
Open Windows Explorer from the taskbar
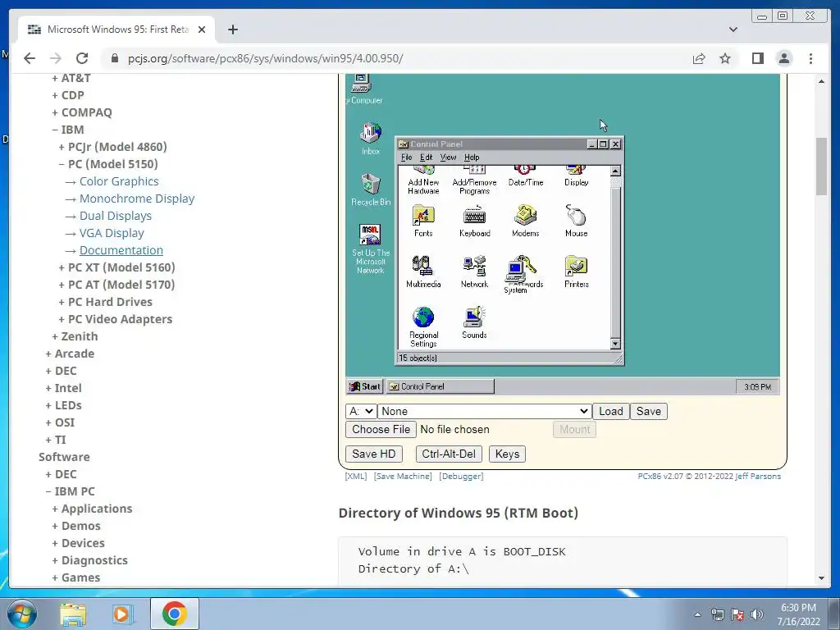tap(73, 614)
